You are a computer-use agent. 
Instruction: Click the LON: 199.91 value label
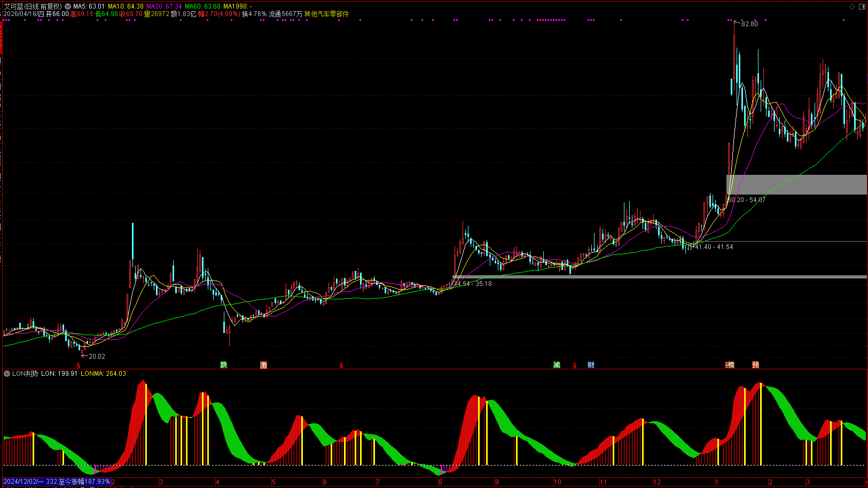(59, 373)
